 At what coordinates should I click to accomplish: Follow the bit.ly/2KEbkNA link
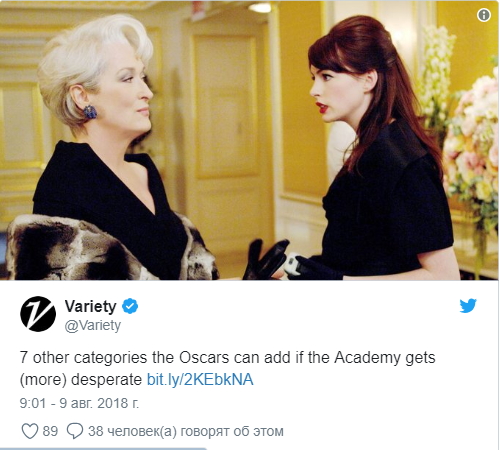point(200,380)
